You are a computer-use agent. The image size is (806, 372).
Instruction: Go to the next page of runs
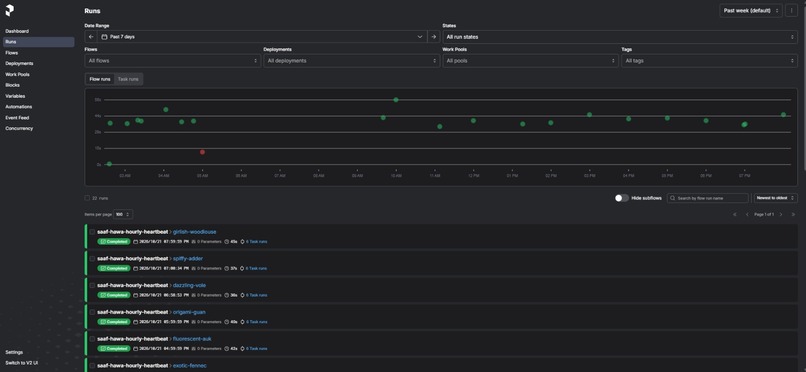(781, 214)
